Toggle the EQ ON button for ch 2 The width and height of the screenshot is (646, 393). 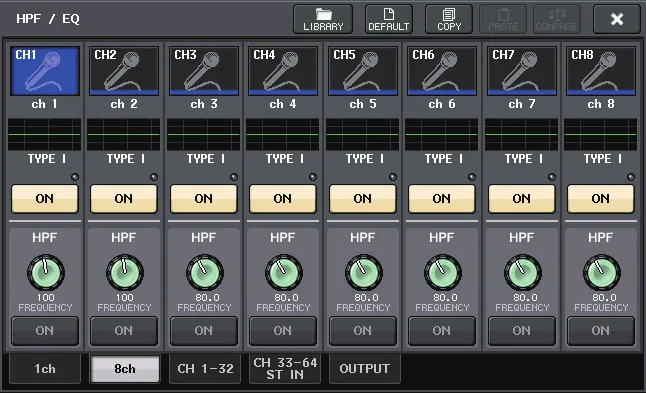[x=124, y=199]
